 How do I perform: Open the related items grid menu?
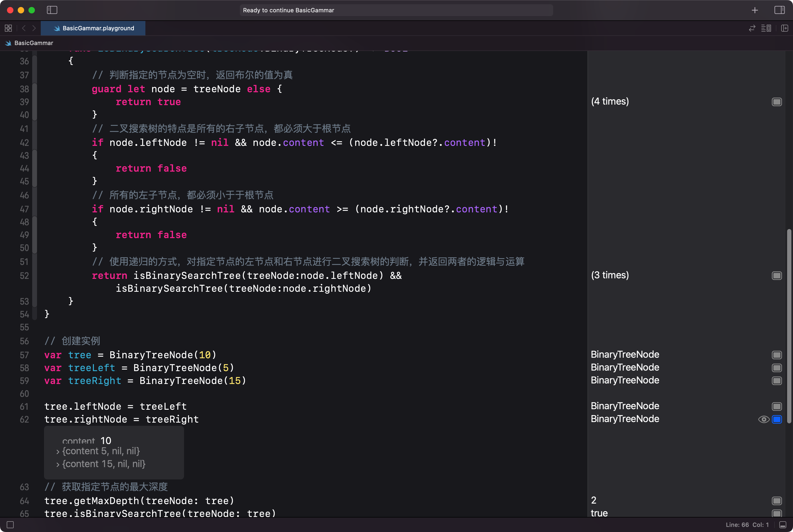(9, 28)
